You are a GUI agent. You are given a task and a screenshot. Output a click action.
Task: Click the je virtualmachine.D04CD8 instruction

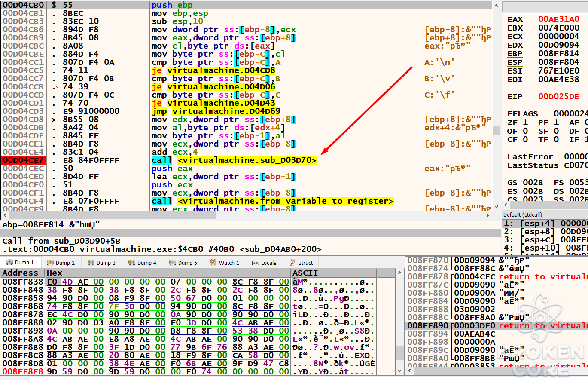213,70
